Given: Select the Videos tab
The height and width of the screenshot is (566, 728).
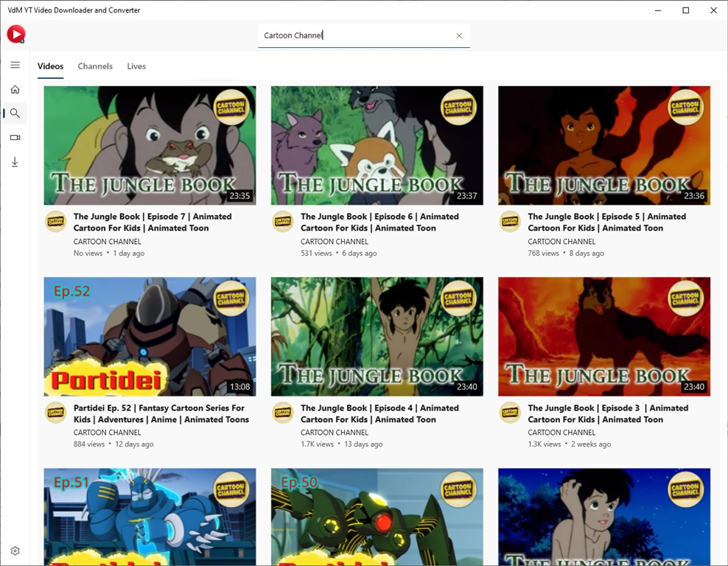Looking at the screenshot, I should [x=51, y=66].
